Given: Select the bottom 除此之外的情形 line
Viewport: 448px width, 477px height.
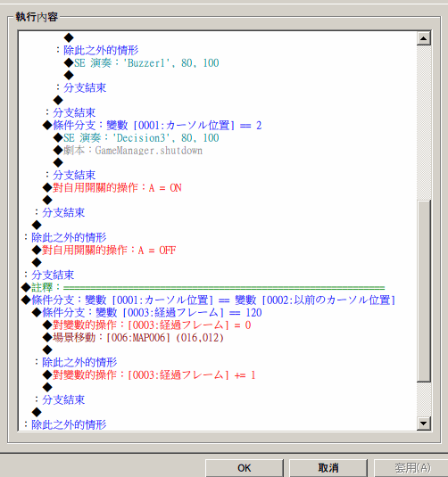Looking at the screenshot, I should tap(65, 424).
